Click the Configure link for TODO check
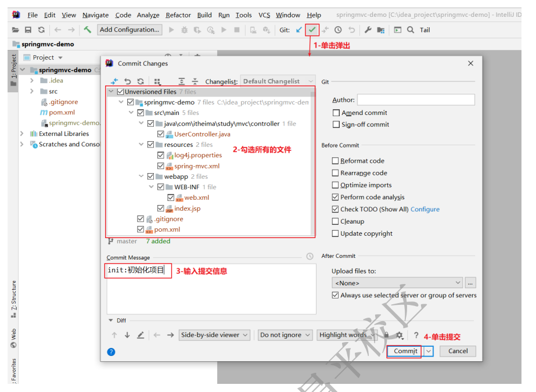The width and height of the screenshot is (536, 392). (425, 209)
